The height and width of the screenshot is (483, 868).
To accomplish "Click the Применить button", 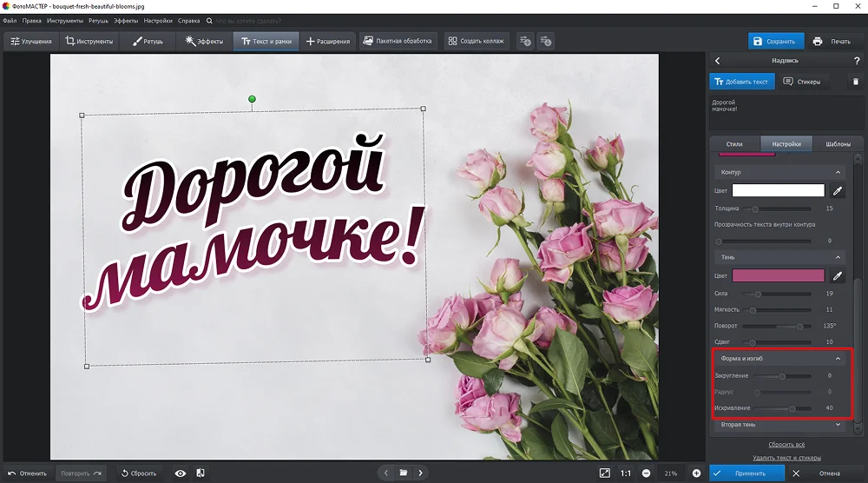I will coord(746,473).
